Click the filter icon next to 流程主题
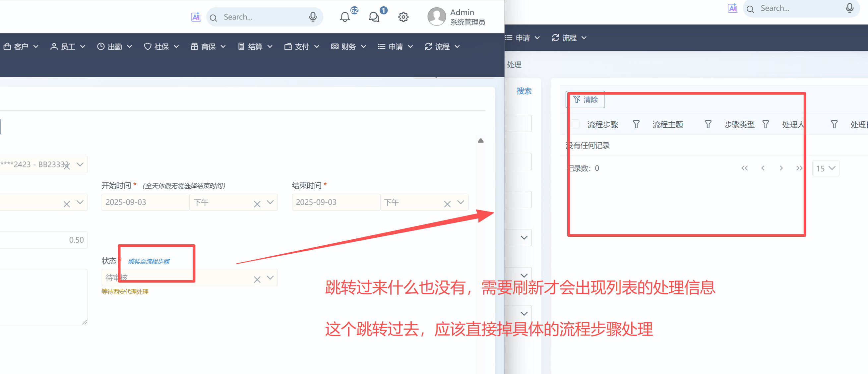 click(x=708, y=124)
